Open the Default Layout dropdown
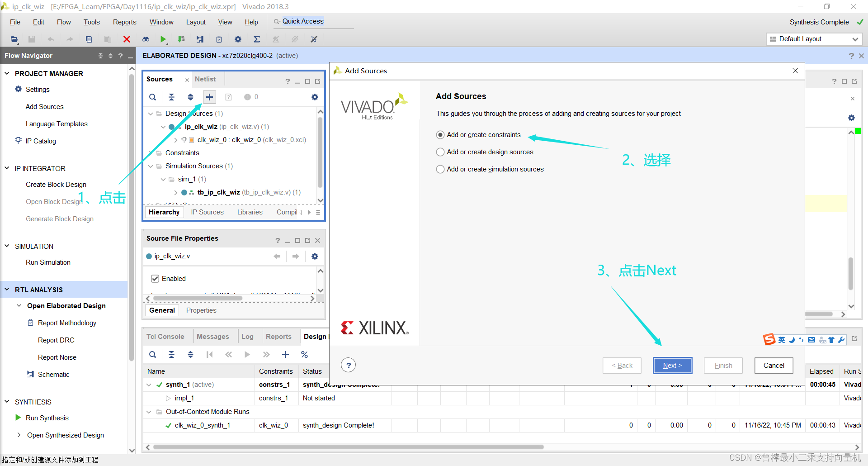The image size is (868, 466). (x=814, y=39)
